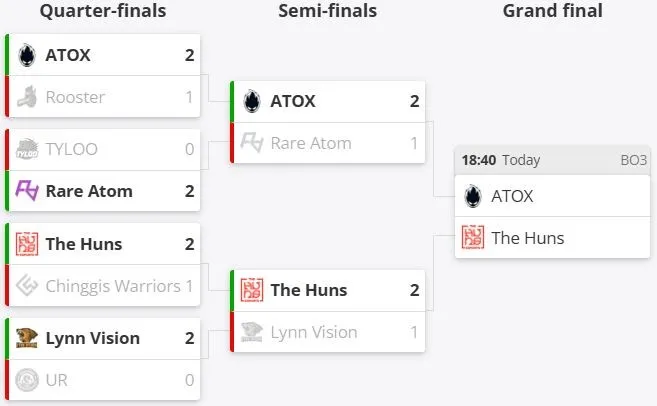Open The Huns name in grand final
The image size is (657, 406).
tap(528, 238)
